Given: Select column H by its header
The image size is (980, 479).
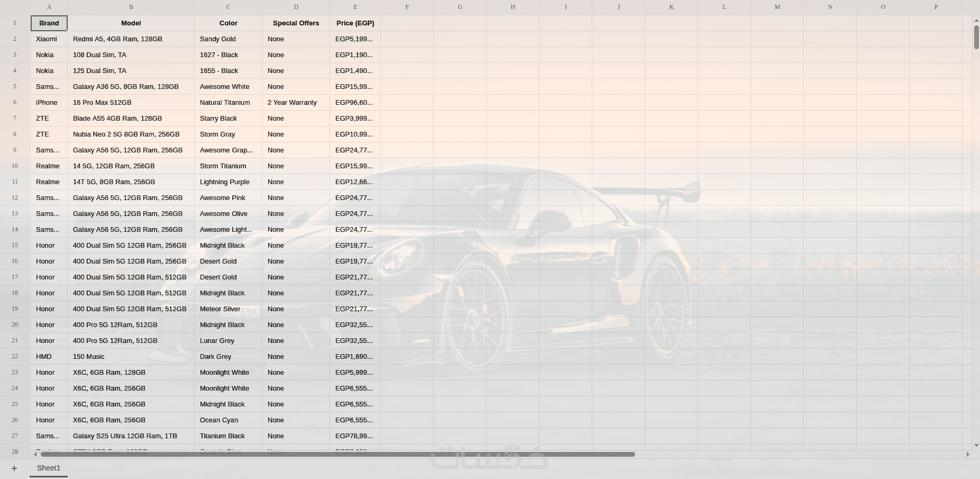Looking at the screenshot, I should tap(513, 7).
